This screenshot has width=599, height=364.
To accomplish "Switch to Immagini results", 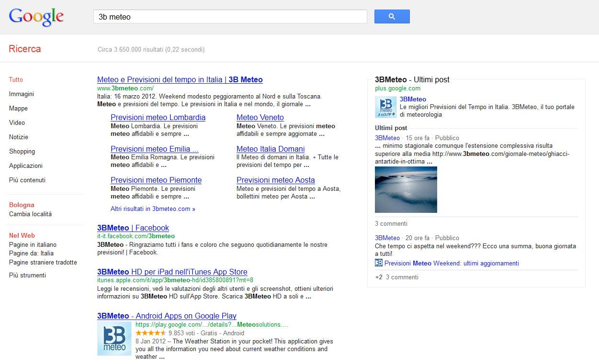I will click(22, 94).
